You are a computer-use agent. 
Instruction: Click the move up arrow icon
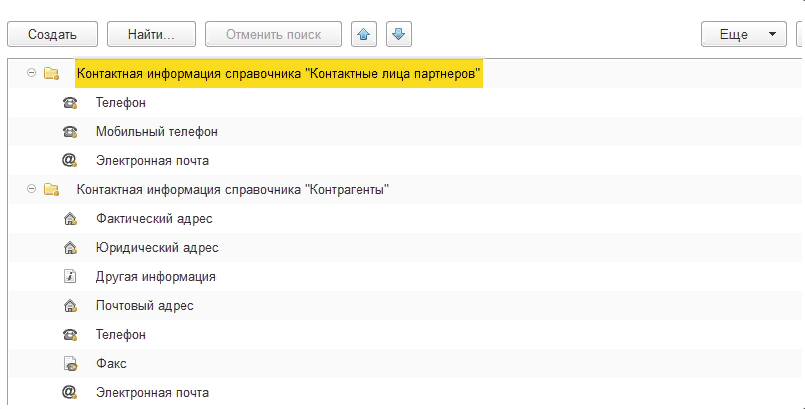(365, 35)
